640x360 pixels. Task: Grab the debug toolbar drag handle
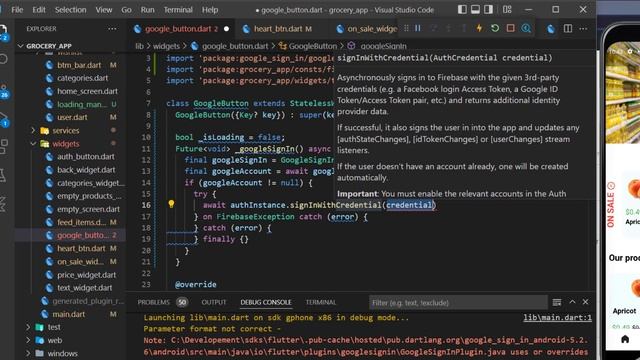pos(406,28)
